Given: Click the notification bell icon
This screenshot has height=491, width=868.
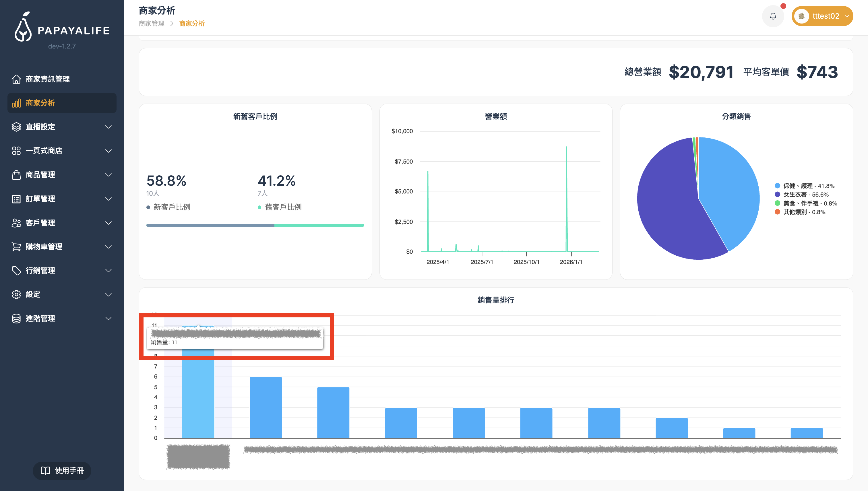Looking at the screenshot, I should pos(773,16).
